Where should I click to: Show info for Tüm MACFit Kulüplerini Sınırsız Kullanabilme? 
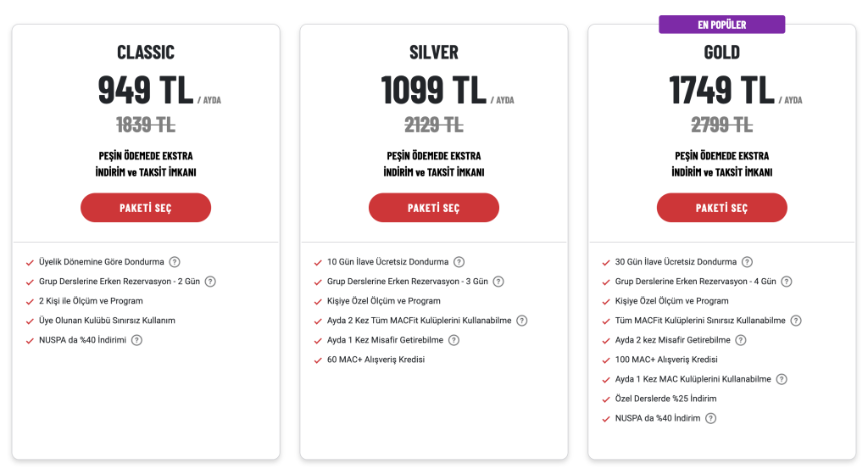(x=795, y=321)
